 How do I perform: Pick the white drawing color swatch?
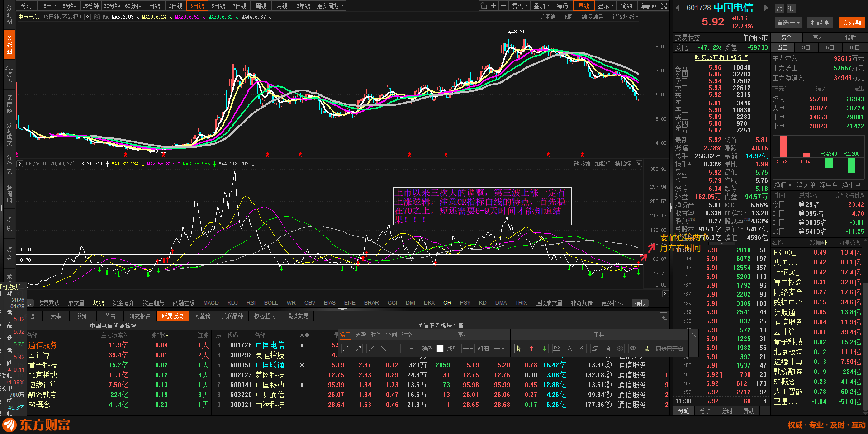[440, 349]
